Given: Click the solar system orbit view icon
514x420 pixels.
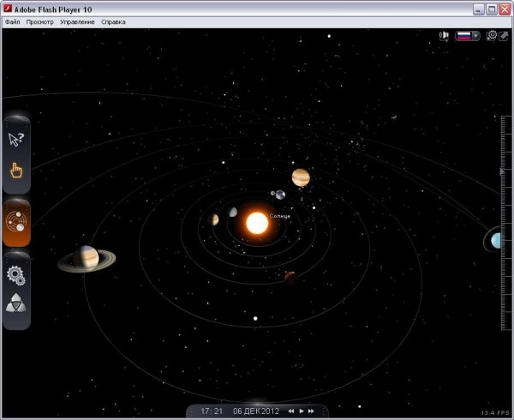Looking at the screenshot, I should click(16, 223).
